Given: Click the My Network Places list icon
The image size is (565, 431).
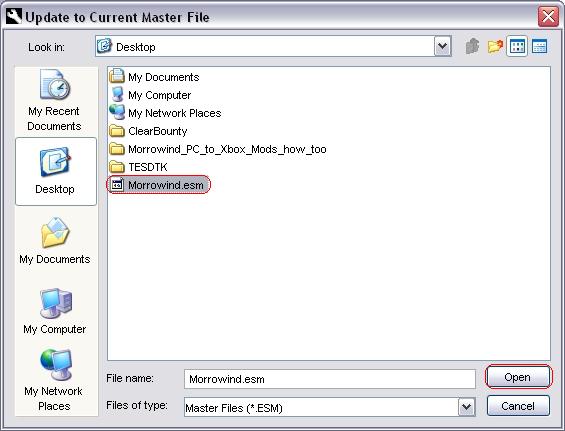Looking at the screenshot, I should click(117, 112).
